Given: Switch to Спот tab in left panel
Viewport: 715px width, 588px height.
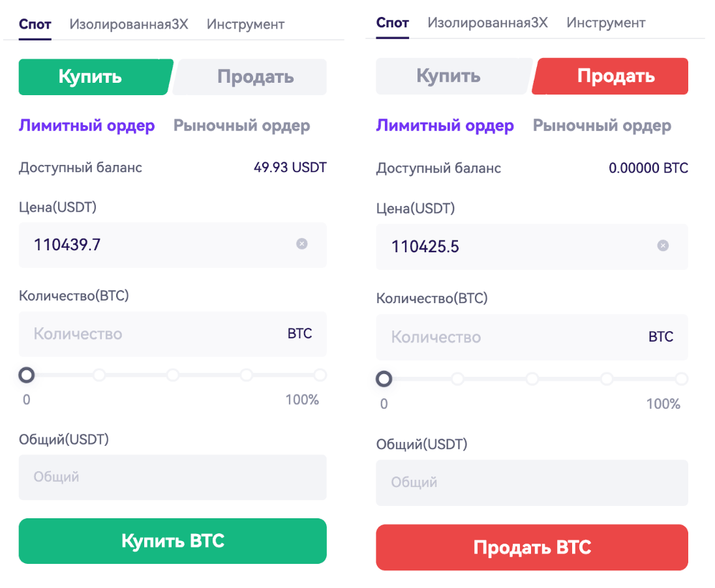Looking at the screenshot, I should tap(35, 23).
